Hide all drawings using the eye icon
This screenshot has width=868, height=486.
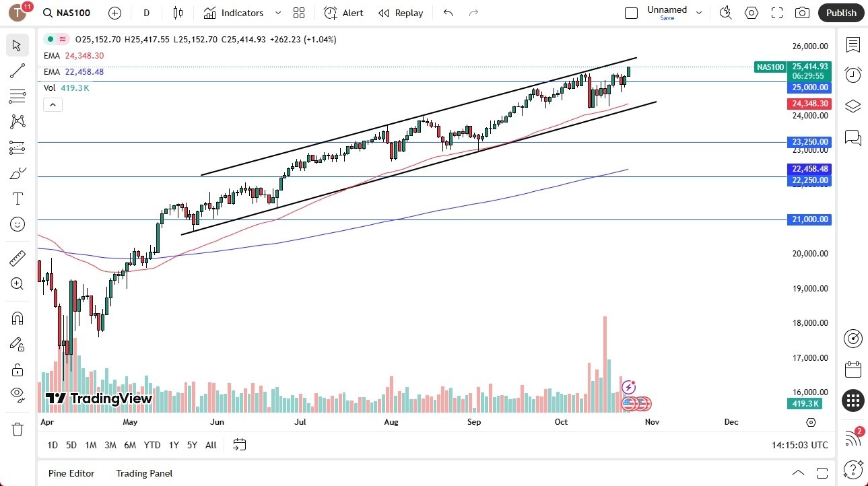point(17,394)
